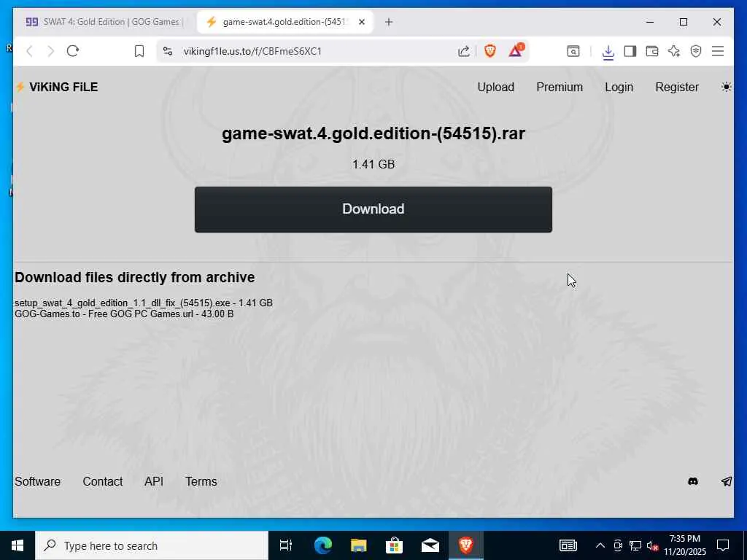Open Brave Shields lion icon
Screen dimensions: 747x560
[489, 50]
